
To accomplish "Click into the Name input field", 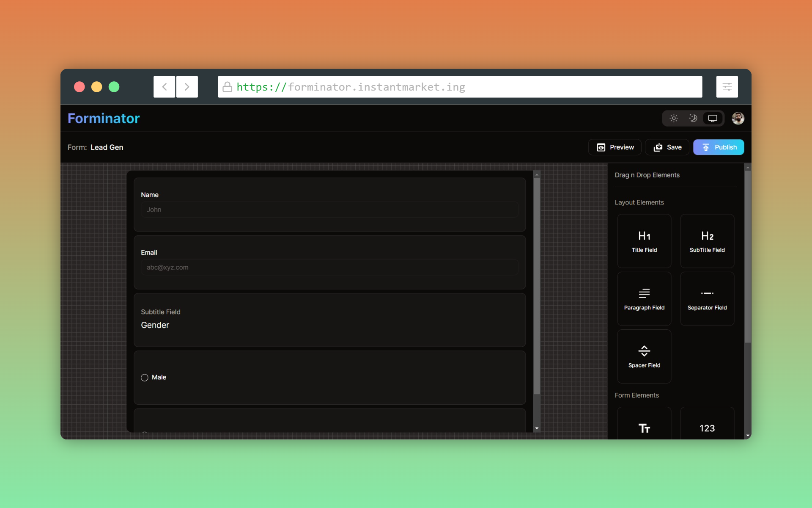I will 329,210.
